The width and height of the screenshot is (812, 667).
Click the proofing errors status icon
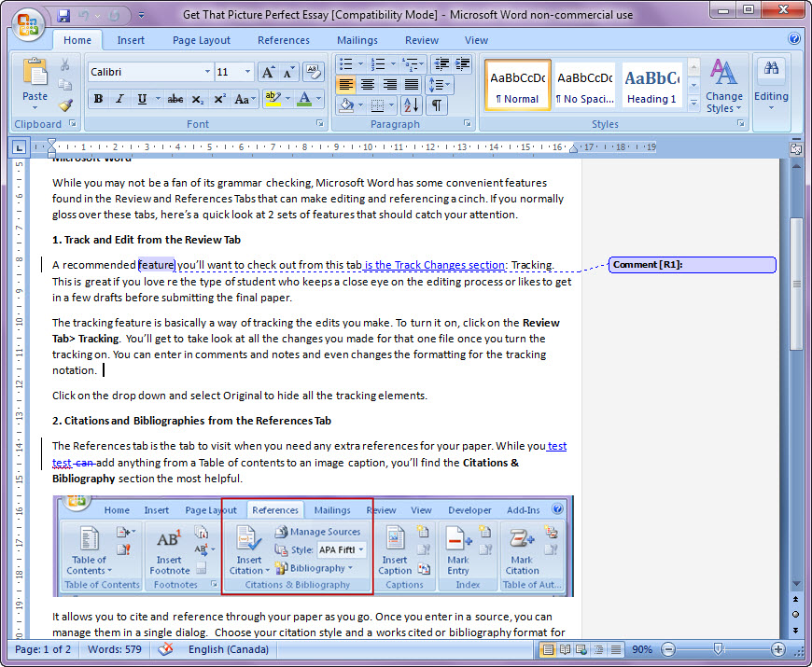point(165,649)
